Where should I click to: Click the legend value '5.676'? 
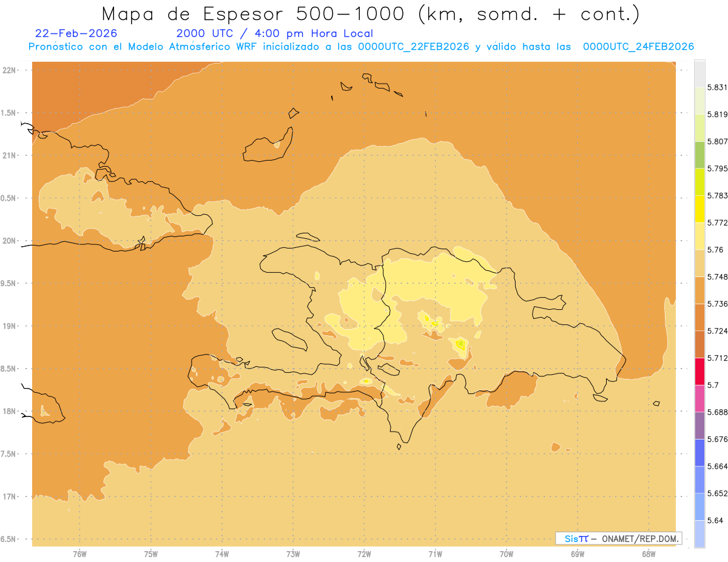[717, 439]
